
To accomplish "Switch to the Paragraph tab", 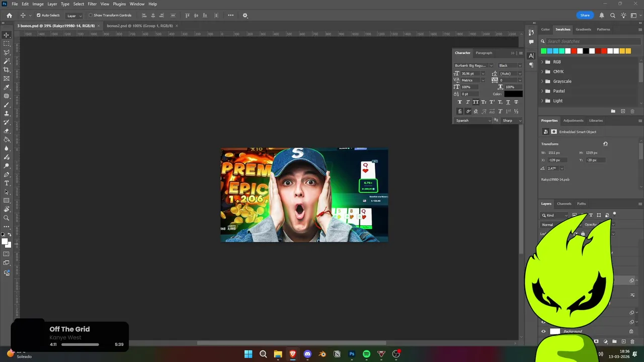I will pos(484,53).
